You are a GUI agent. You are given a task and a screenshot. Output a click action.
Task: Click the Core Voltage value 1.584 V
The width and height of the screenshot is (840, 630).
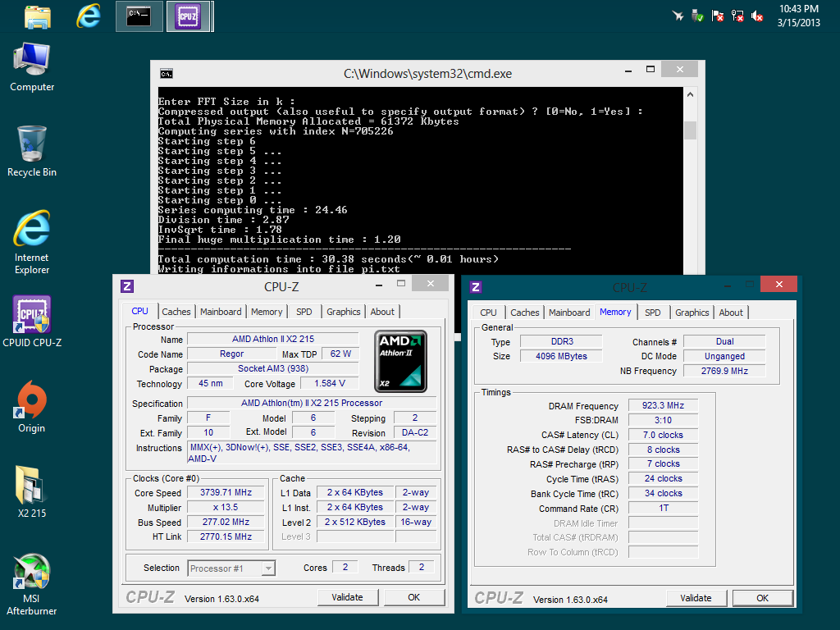point(330,384)
